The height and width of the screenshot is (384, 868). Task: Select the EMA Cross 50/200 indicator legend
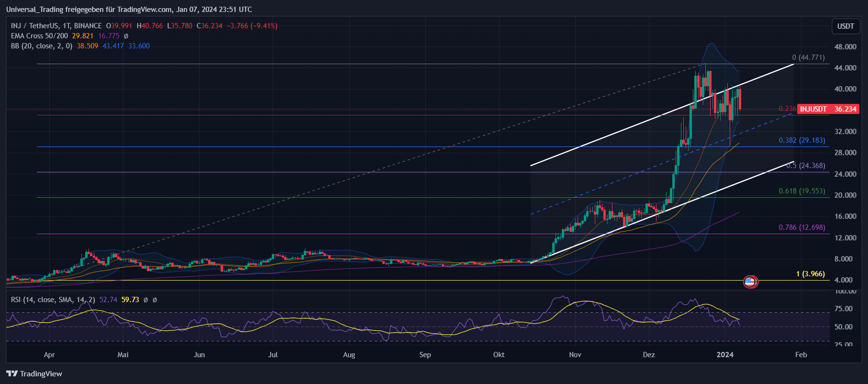(39, 36)
